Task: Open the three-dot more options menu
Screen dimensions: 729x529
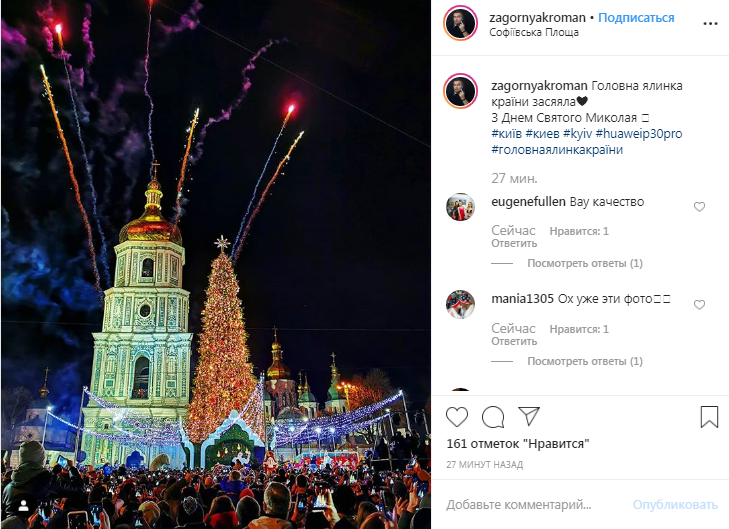Action: point(710,24)
